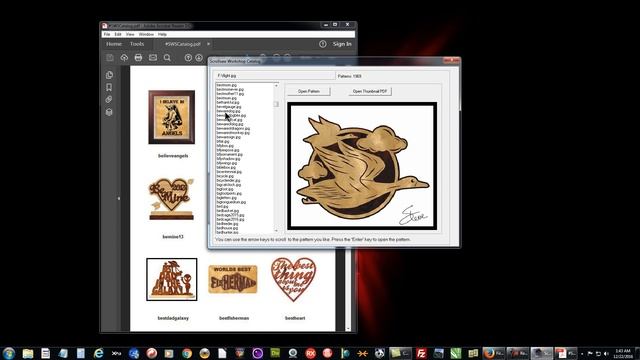This screenshot has width=640, height=360.
Task: Open Dreamweaver icon on the taskbar
Action: tap(275, 353)
